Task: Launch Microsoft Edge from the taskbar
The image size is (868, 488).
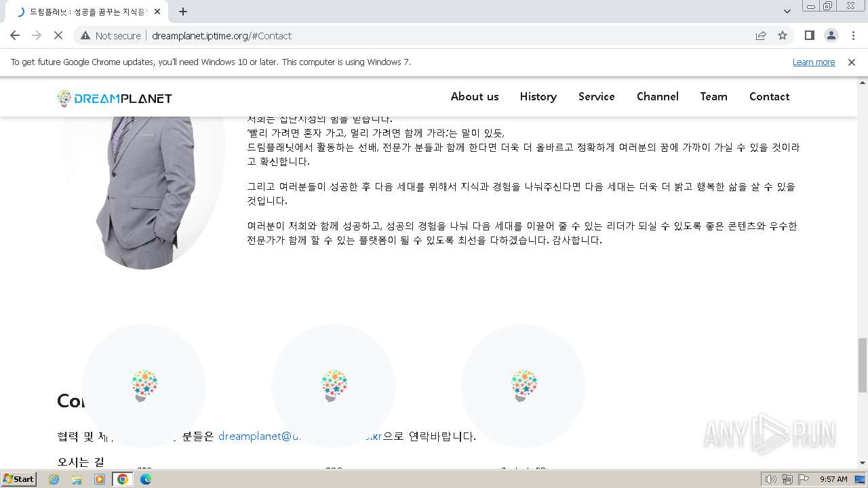Action: (146, 479)
